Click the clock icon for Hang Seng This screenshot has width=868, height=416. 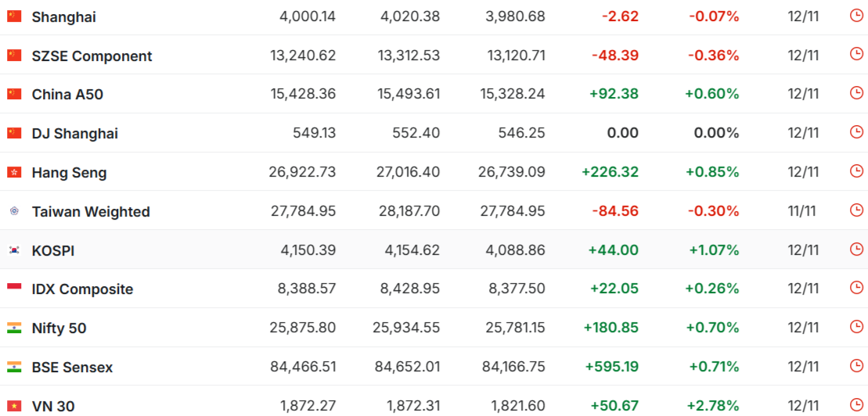click(856, 171)
